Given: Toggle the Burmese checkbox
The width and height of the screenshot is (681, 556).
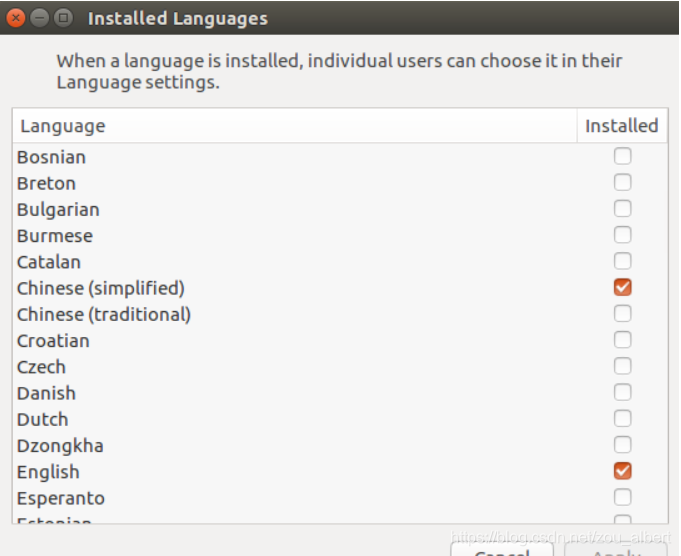Looking at the screenshot, I should pyautogui.click(x=622, y=235).
